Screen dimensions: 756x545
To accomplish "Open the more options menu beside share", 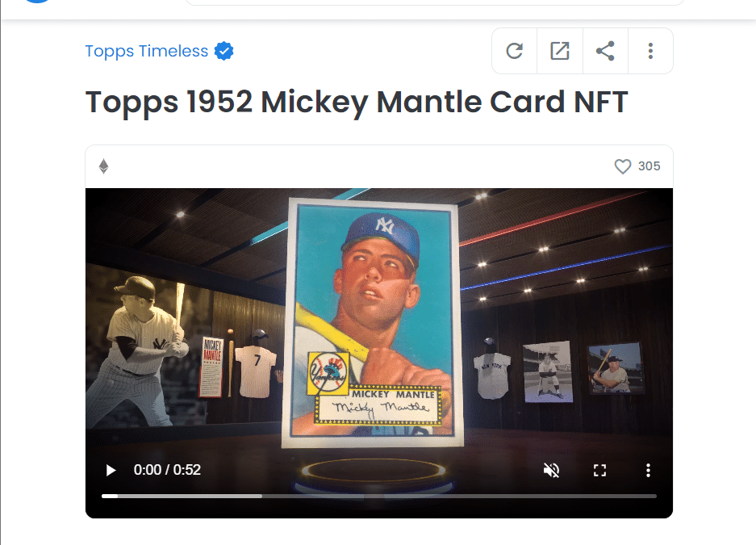I will [650, 51].
